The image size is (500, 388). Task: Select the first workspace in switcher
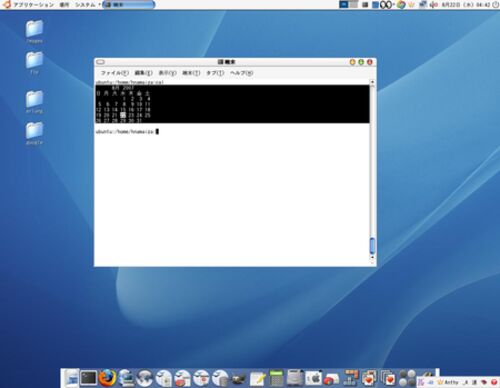343,5
